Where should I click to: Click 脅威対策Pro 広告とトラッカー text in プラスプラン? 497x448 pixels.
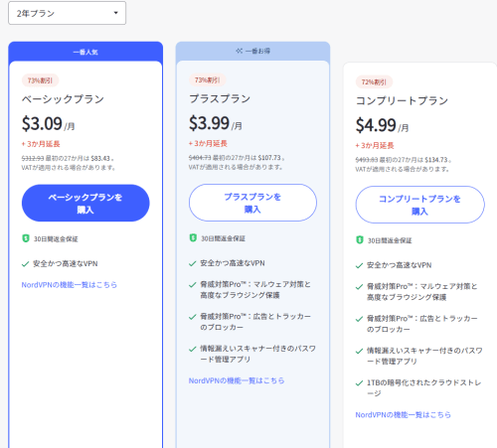255,322
